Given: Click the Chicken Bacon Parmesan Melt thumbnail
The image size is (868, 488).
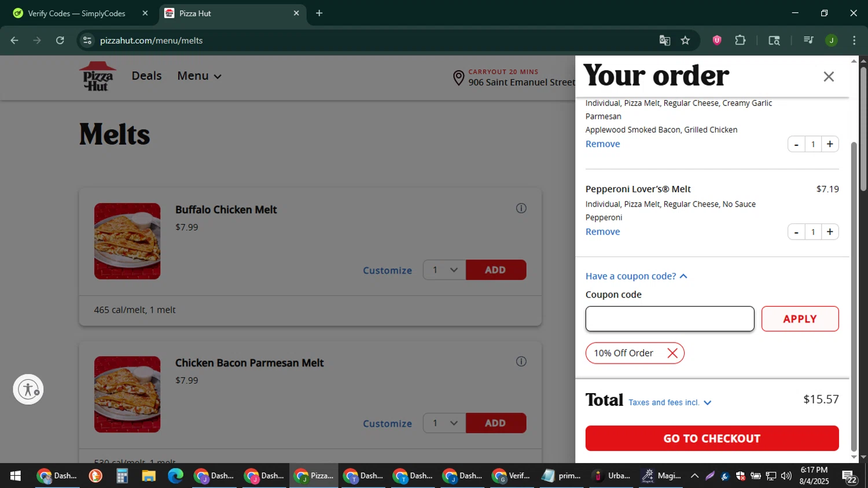Looking at the screenshot, I should [127, 394].
